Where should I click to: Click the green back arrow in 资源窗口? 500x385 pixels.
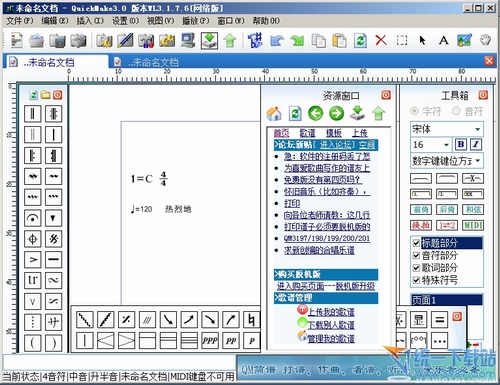[x=315, y=113]
